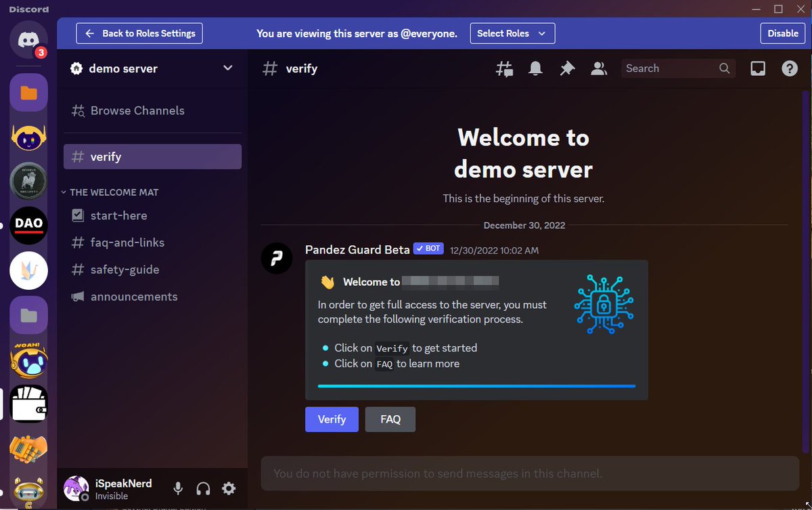
Task: Toggle the headphones deafen button
Action: tap(203, 488)
